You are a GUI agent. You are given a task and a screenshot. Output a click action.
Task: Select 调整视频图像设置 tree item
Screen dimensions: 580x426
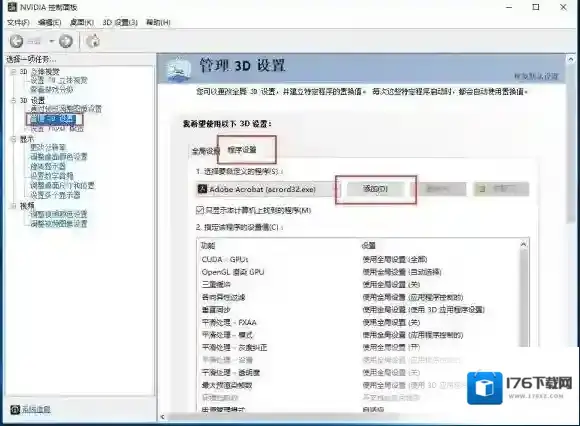[x=59, y=224]
